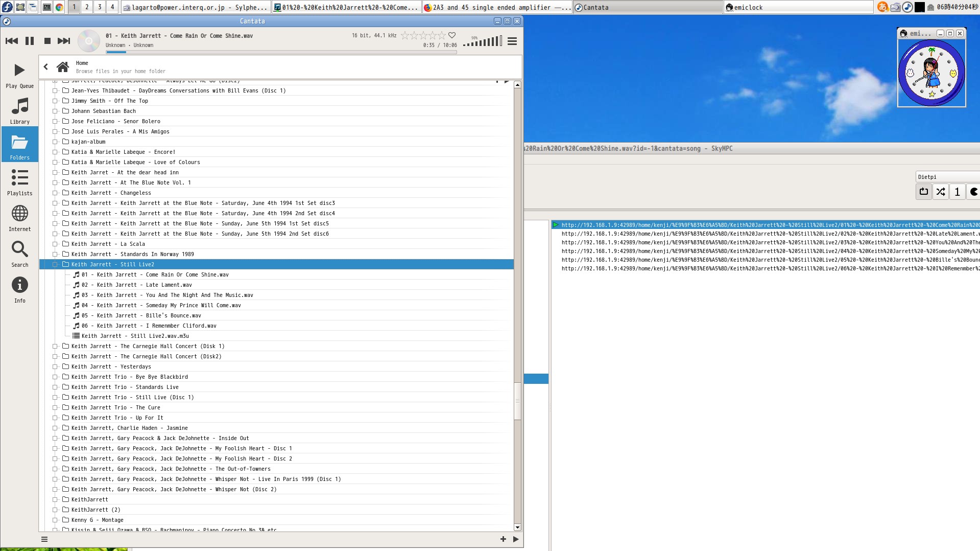980x551 pixels.
Task: Pause the current track playback
Action: coord(30,41)
